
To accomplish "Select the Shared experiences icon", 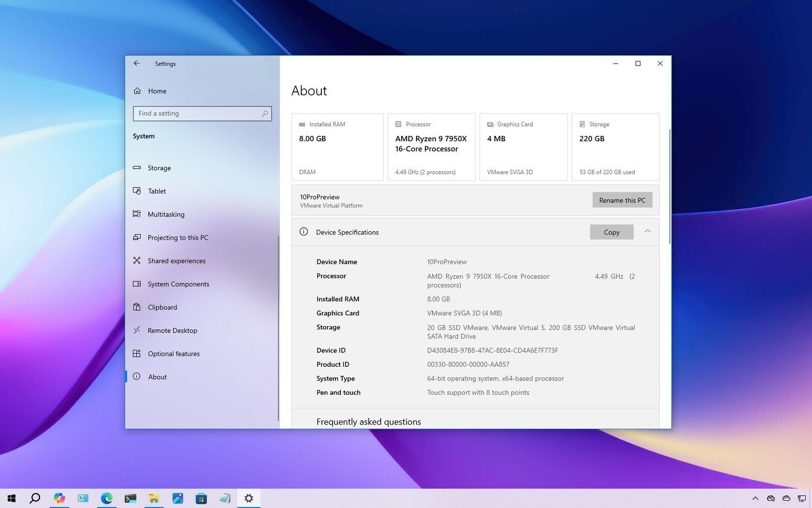I will point(137,261).
